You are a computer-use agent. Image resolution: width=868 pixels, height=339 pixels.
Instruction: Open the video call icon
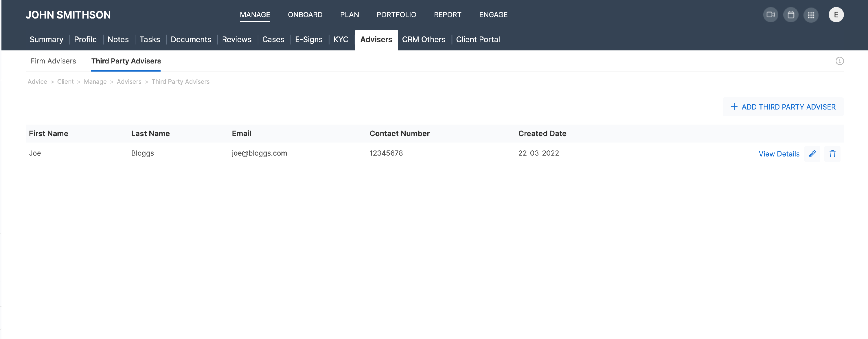pyautogui.click(x=770, y=14)
